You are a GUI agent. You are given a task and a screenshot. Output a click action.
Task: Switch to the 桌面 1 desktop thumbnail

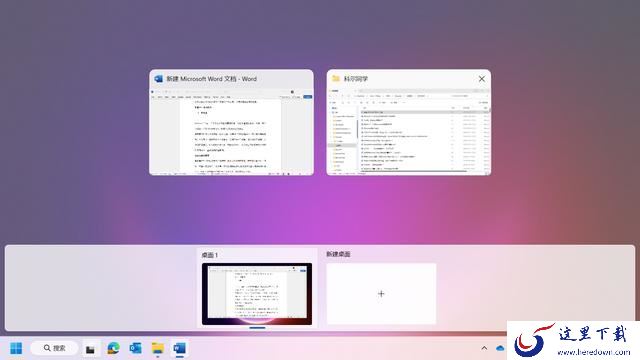(x=257, y=294)
